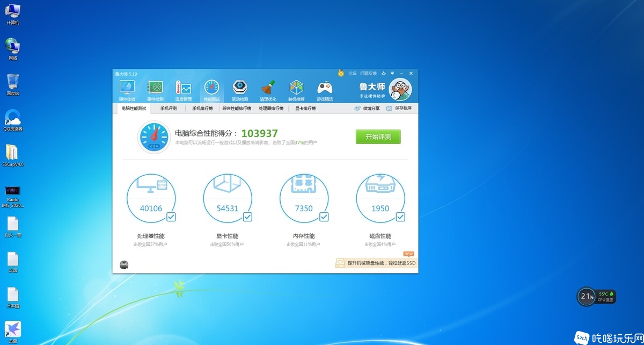Image resolution: width=644 pixels, height=345 pixels.
Task: Open the SSCapV4.0 folder on desktop
Action: pyautogui.click(x=13, y=156)
